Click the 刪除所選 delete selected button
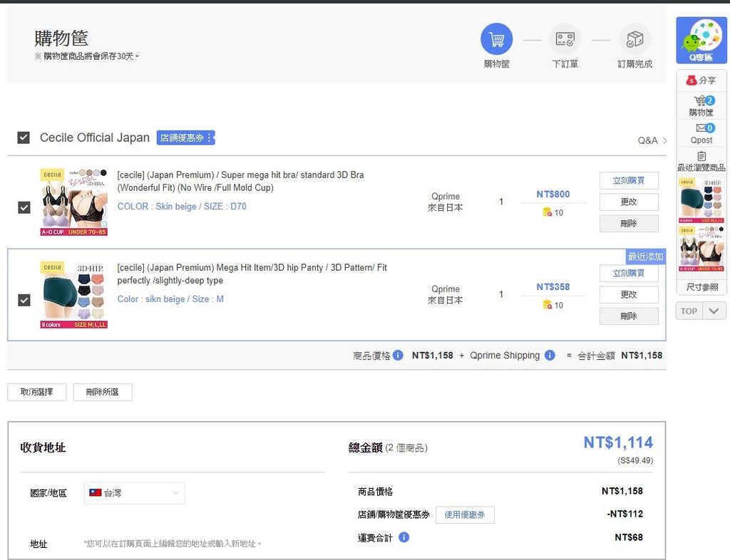 (x=103, y=392)
